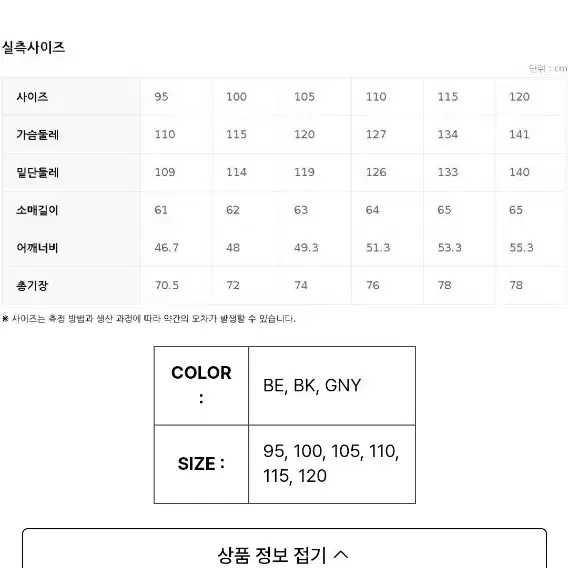This screenshot has height=568, width=568.
Task: Select the 105 size column header
Action: coord(304,97)
